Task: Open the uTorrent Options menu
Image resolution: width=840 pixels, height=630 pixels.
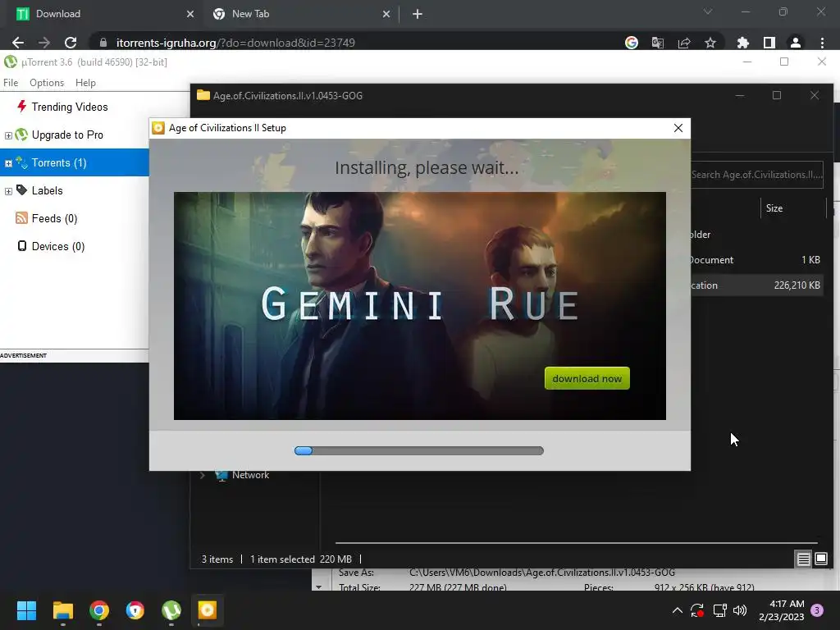Action: pos(47,83)
